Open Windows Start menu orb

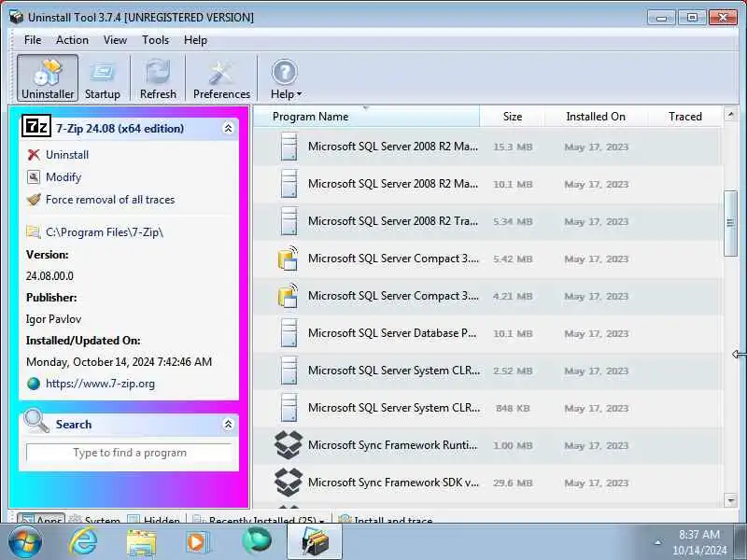[x=25, y=542]
